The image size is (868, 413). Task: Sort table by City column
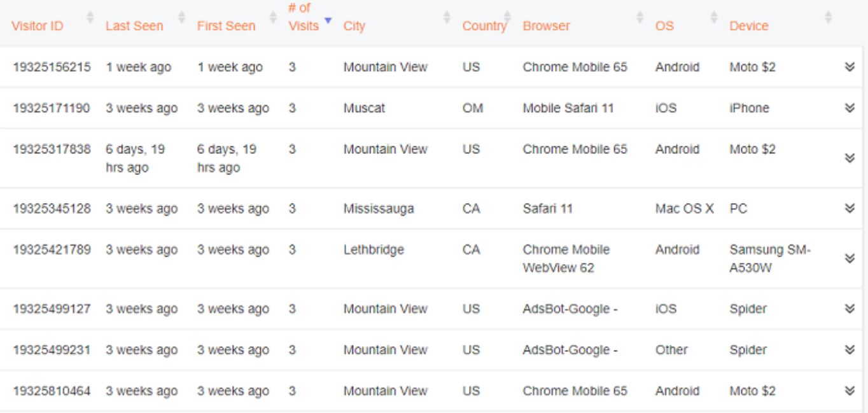[354, 26]
